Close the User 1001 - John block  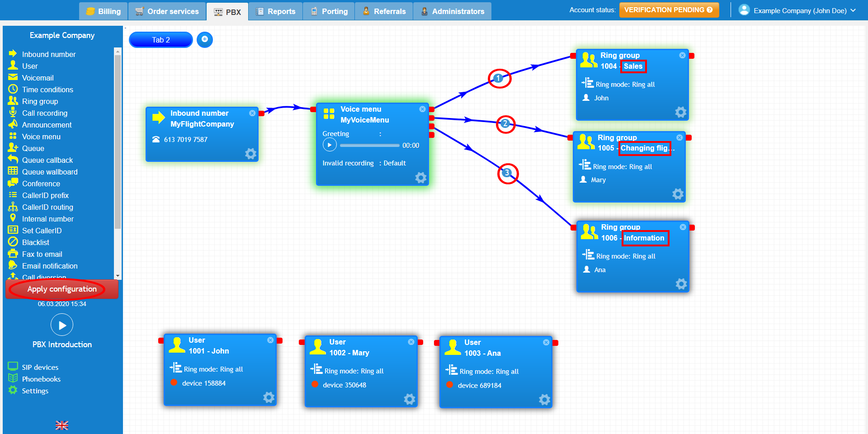[x=270, y=340]
